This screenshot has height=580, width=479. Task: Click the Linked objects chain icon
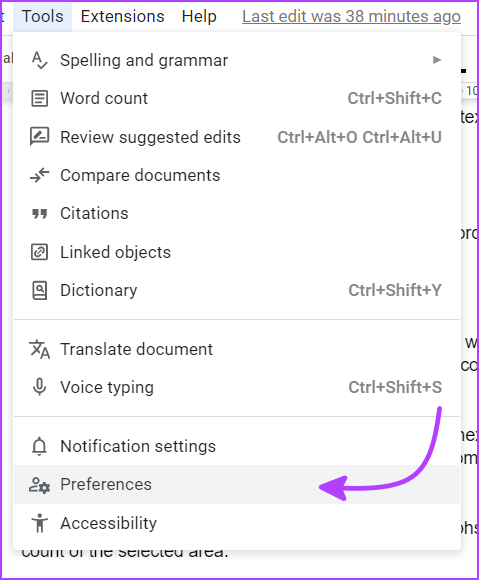tap(39, 252)
